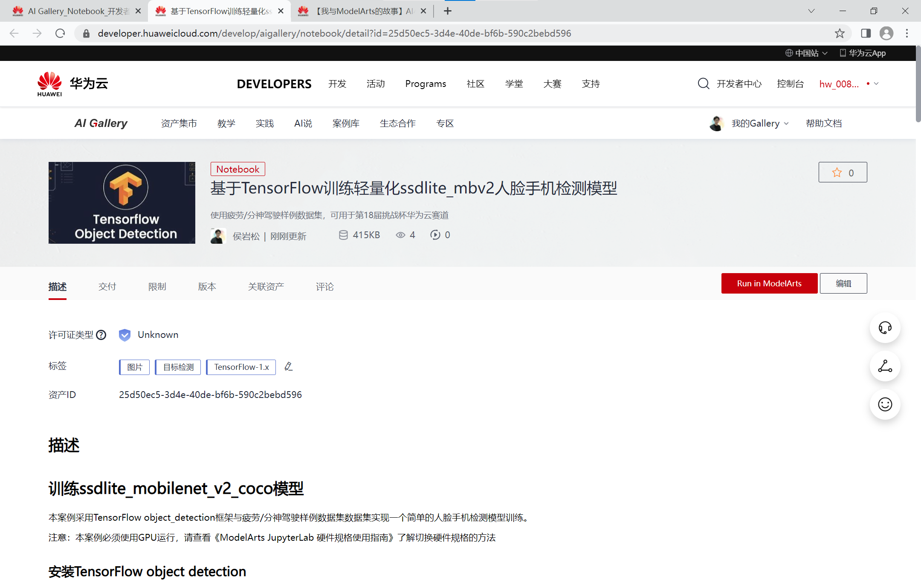Click the search magnifier icon
921x588 pixels.
pos(703,84)
